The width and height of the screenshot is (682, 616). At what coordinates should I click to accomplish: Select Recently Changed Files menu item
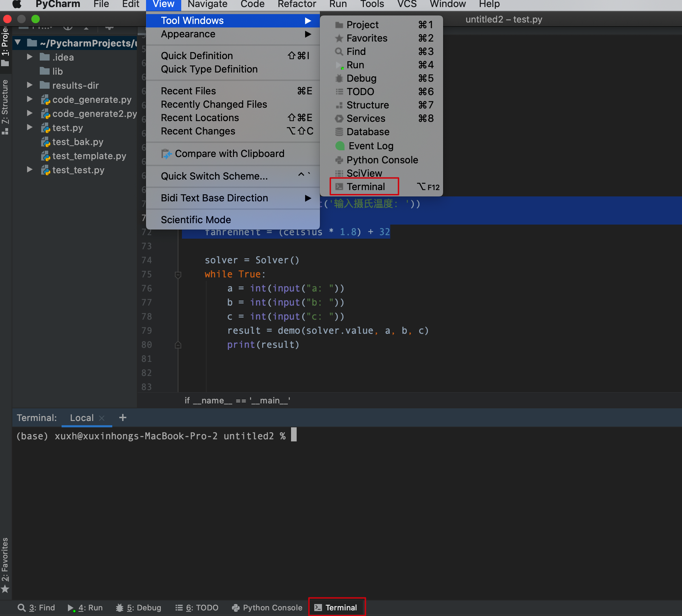[x=233, y=104]
